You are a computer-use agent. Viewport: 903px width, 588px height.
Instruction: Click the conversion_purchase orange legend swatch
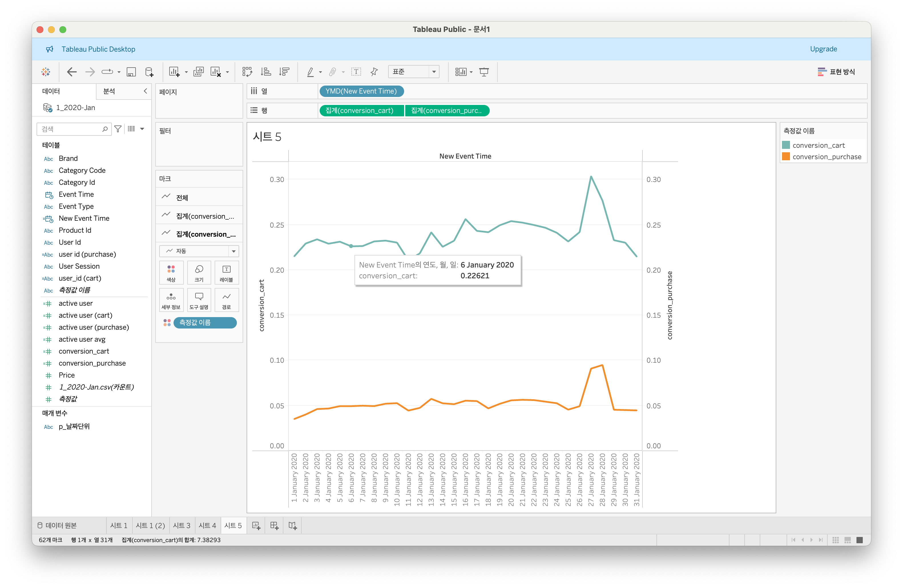pos(786,157)
